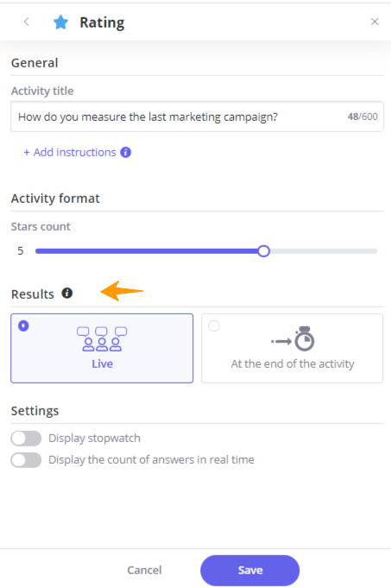Cancel editing the rating activity
Viewport: 391px width, 588px height.
pos(144,571)
